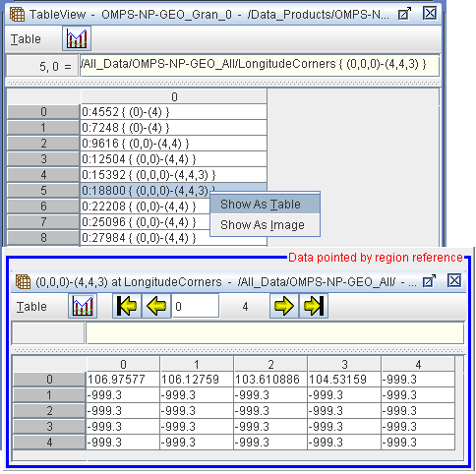Open the Table menu in LongitudeCorners window
The width and height of the screenshot is (476, 474).
point(31,307)
